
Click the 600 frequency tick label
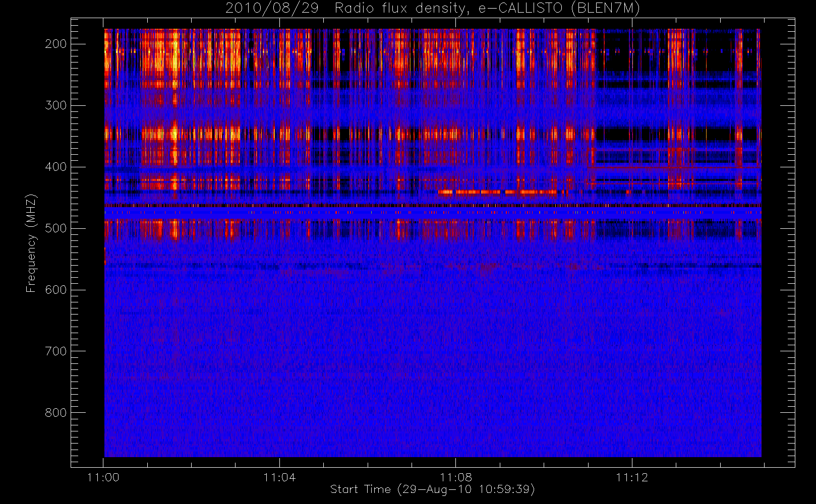(x=56, y=290)
